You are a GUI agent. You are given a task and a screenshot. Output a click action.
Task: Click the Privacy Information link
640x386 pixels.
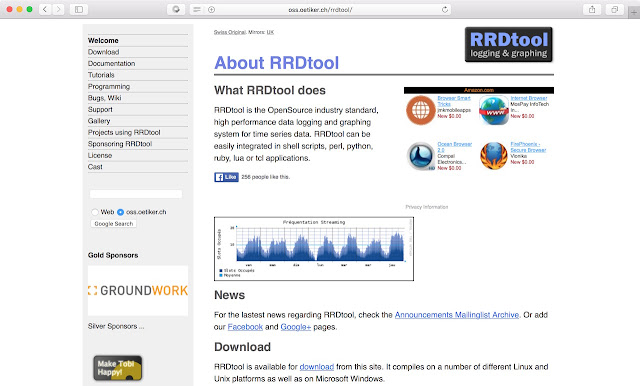coord(427,207)
